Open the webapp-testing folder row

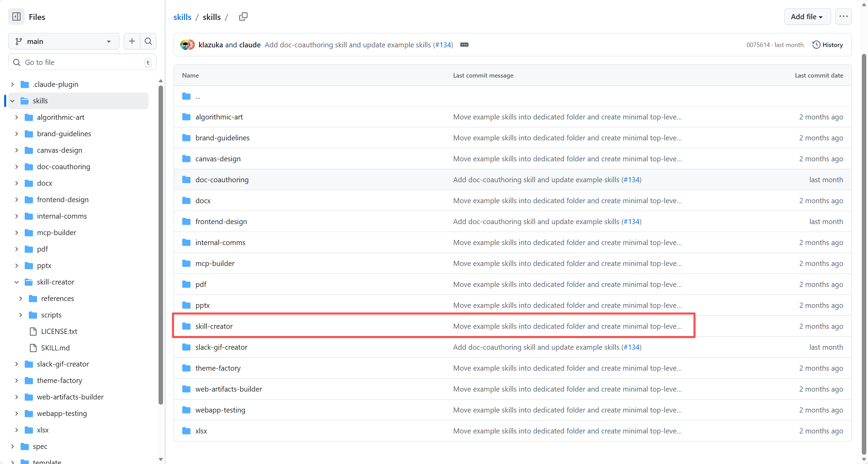[x=220, y=410]
